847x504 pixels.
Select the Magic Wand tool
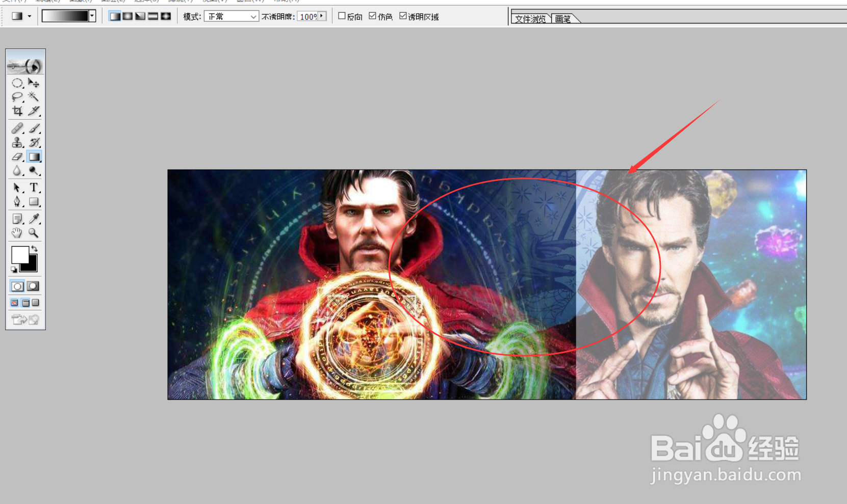(34, 96)
